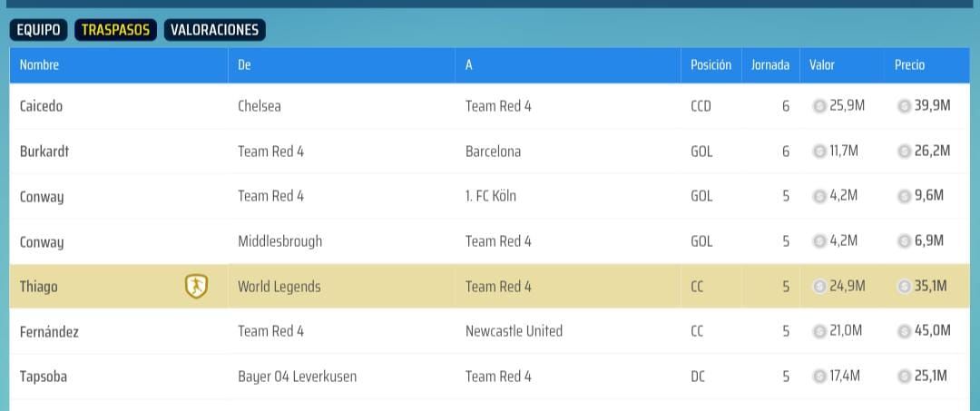Click the coin icon beside Caicedo's 39,9M price

[x=904, y=106]
